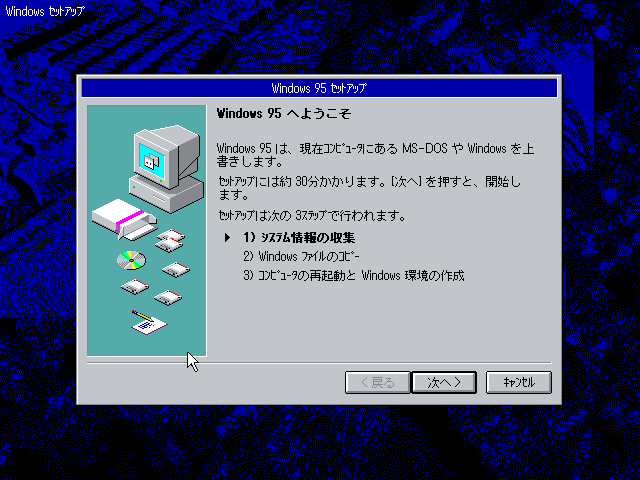This screenshot has height=480, width=640.
Task: Click the Windows 95 セットアップ title bar
Action: [x=319, y=88]
